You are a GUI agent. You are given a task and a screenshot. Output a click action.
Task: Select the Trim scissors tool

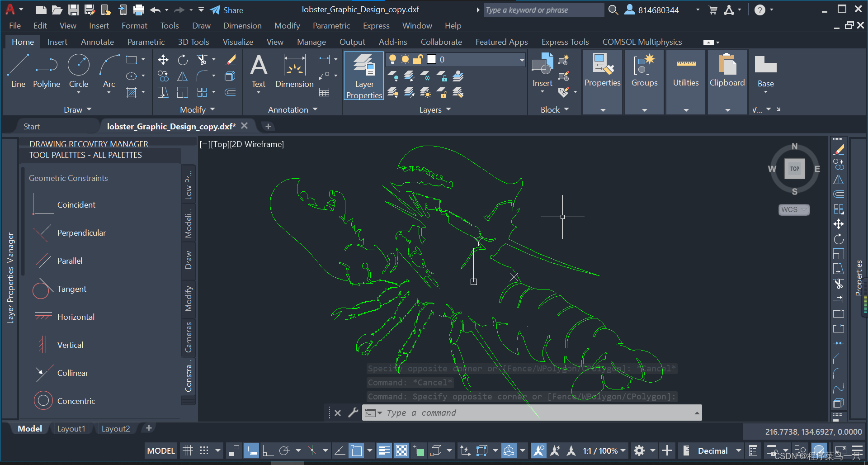tap(202, 60)
